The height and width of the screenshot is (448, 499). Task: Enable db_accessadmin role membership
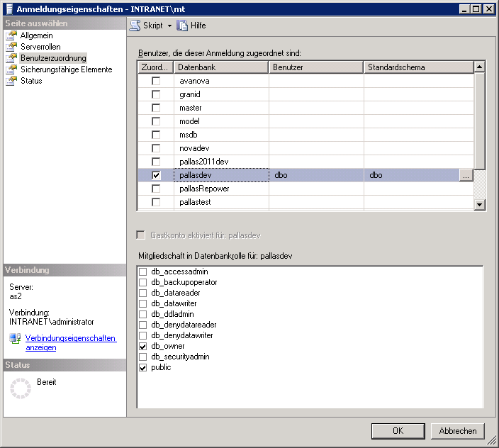143,271
